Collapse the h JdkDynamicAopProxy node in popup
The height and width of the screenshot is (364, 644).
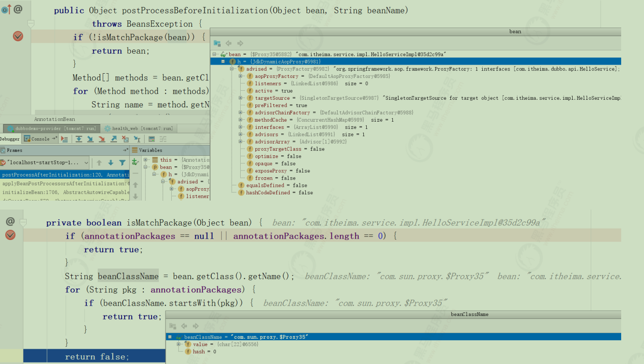click(x=223, y=62)
